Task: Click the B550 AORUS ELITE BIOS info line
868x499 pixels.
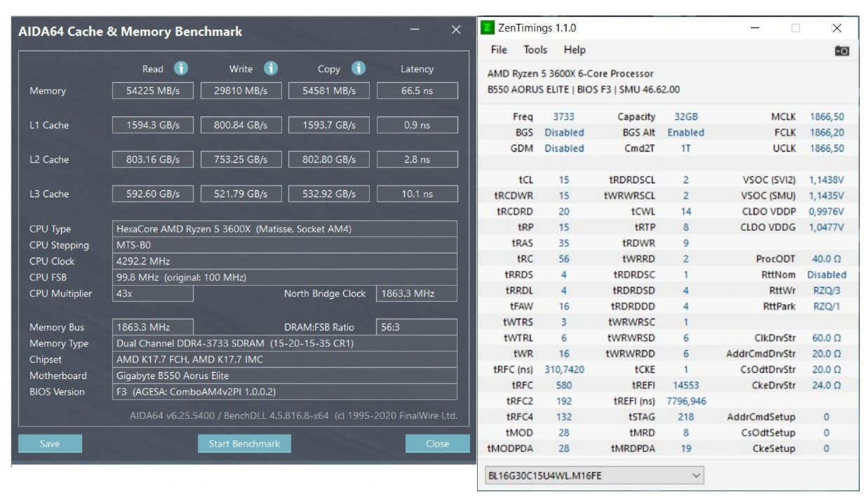Action: click(583, 89)
